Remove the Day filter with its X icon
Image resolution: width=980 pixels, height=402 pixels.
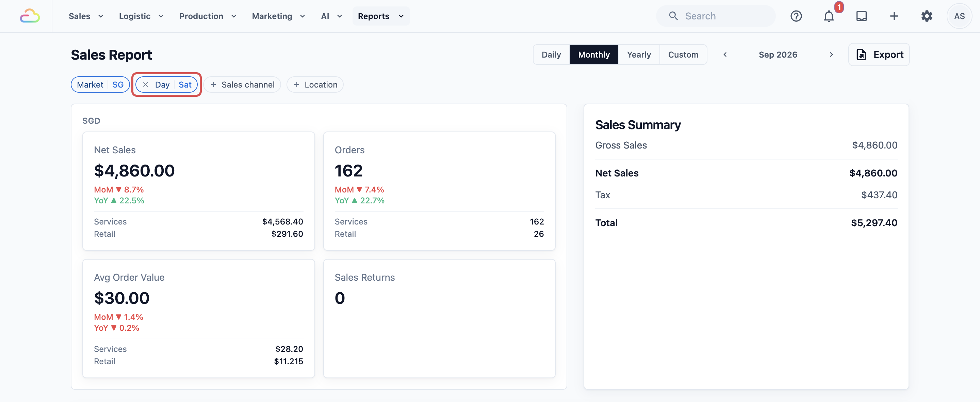click(x=145, y=84)
